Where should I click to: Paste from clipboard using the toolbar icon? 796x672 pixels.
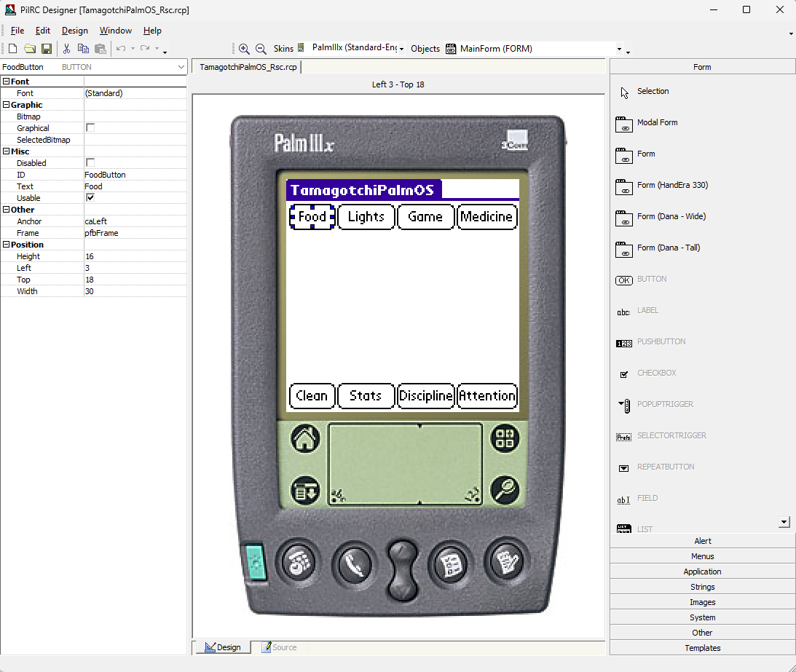[101, 49]
